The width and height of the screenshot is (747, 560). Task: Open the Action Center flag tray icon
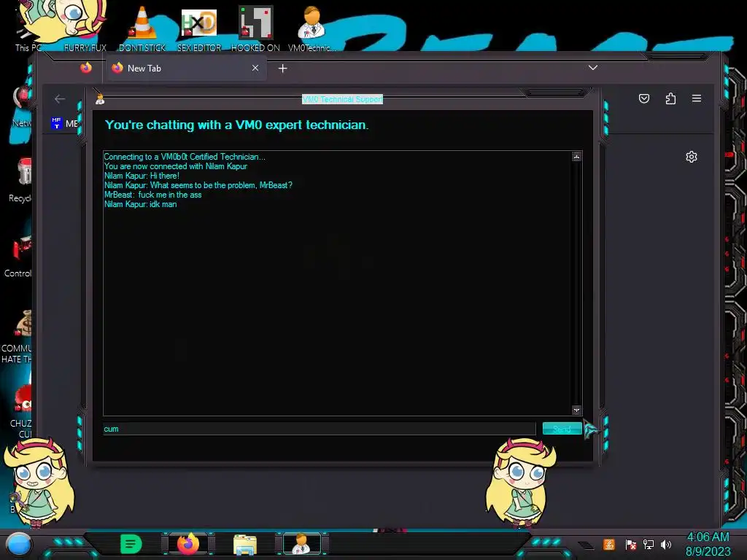pyautogui.click(x=630, y=544)
